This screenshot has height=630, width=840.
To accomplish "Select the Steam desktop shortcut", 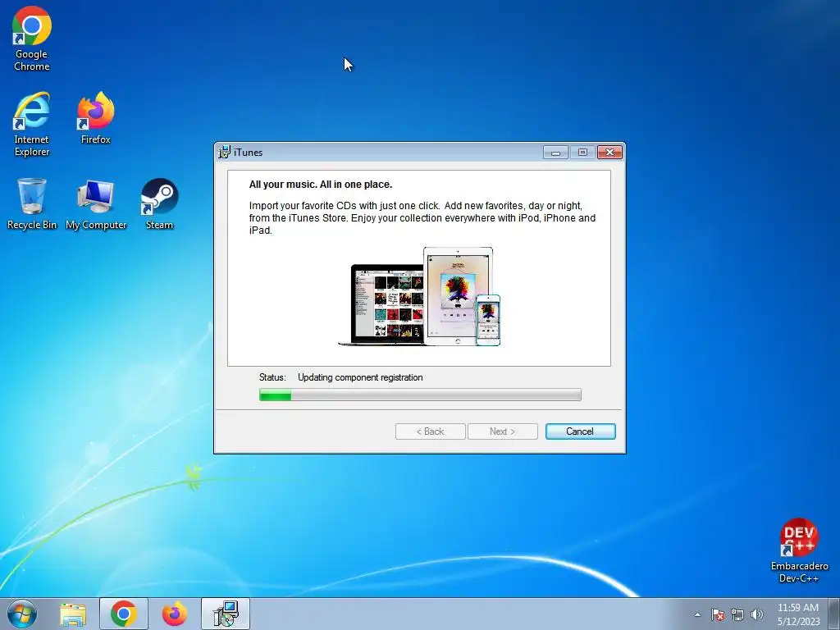I will [x=160, y=203].
